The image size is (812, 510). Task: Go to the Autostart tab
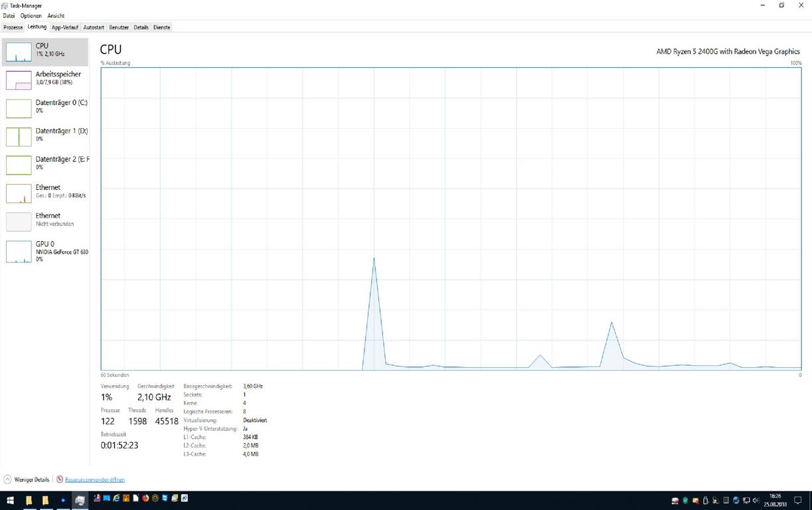point(94,27)
